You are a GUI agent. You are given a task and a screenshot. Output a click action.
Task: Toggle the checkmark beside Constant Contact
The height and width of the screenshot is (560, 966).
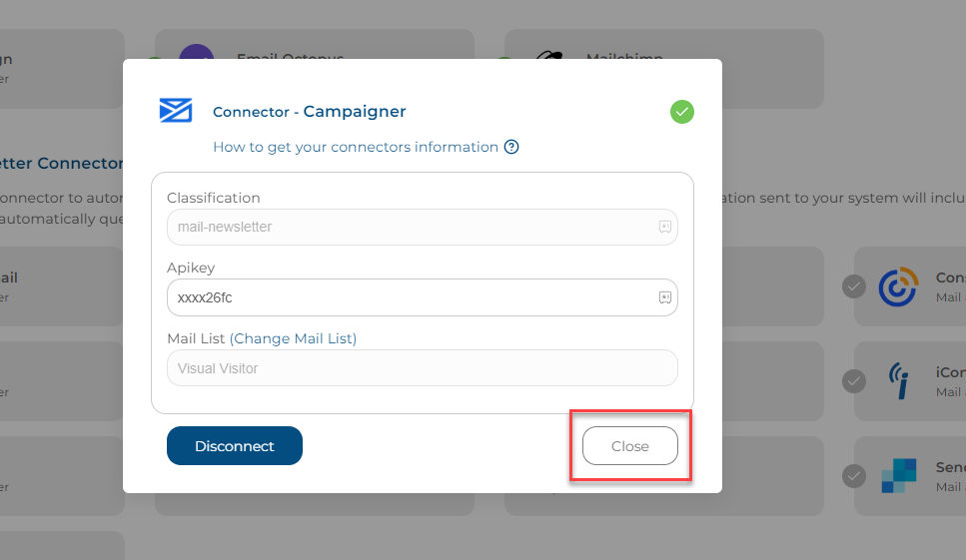tap(854, 286)
